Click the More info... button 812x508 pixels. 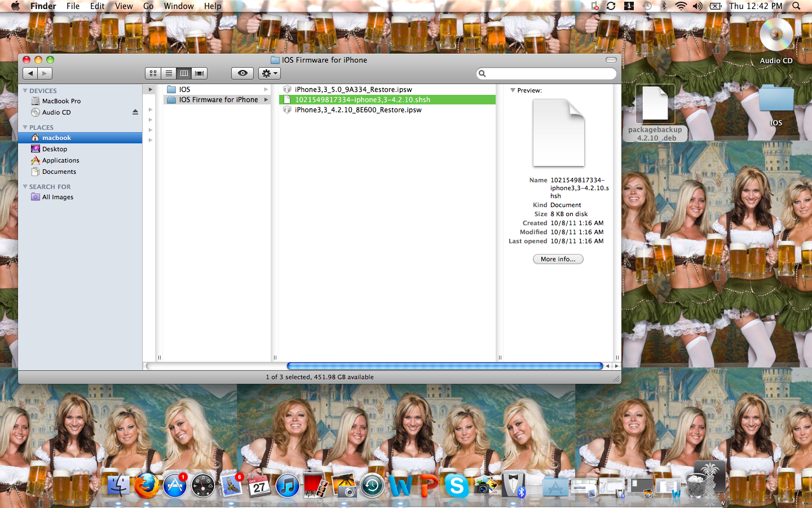point(558,259)
